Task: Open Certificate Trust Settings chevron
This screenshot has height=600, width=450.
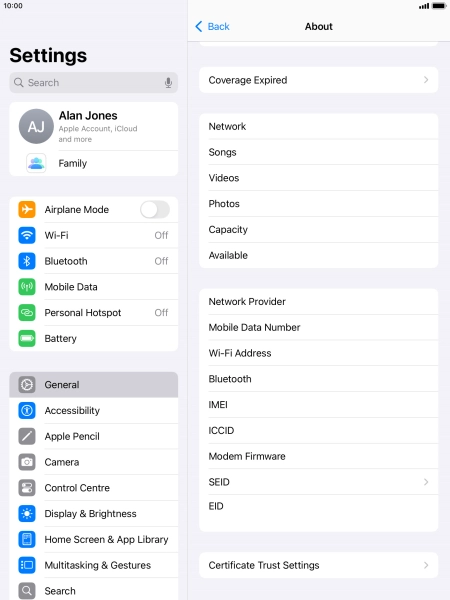Action: [426, 565]
